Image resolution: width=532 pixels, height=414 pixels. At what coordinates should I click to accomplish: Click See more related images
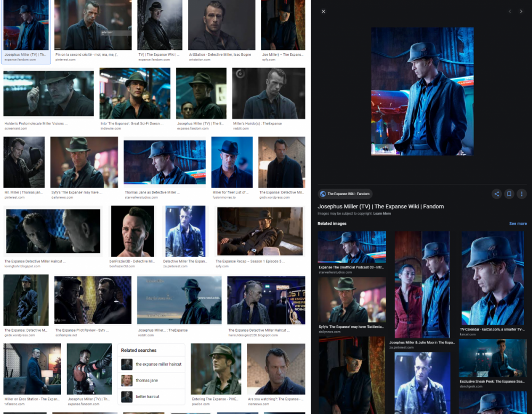point(518,223)
